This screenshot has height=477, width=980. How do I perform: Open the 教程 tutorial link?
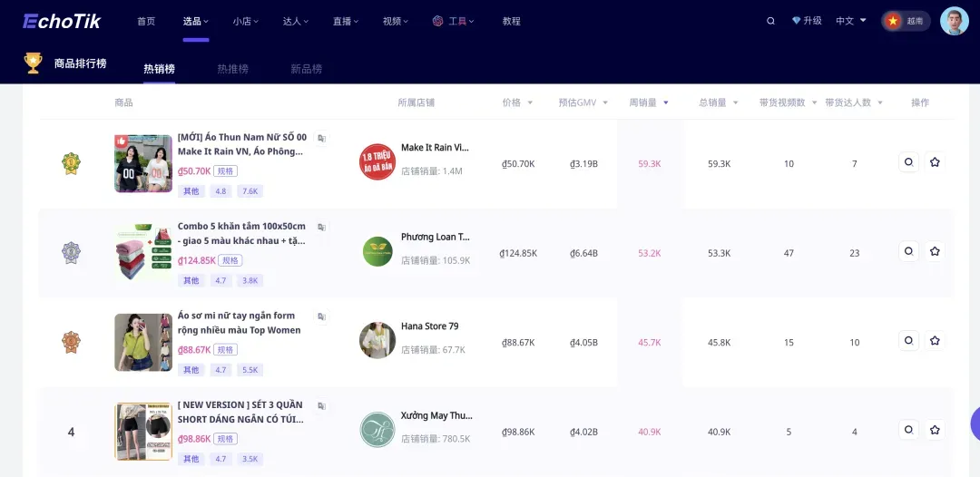[511, 21]
